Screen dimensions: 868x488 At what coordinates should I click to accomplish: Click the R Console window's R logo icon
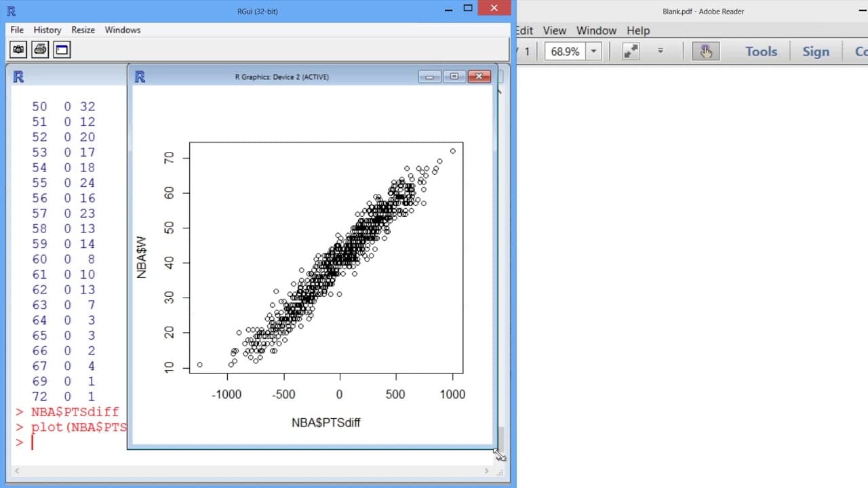19,77
